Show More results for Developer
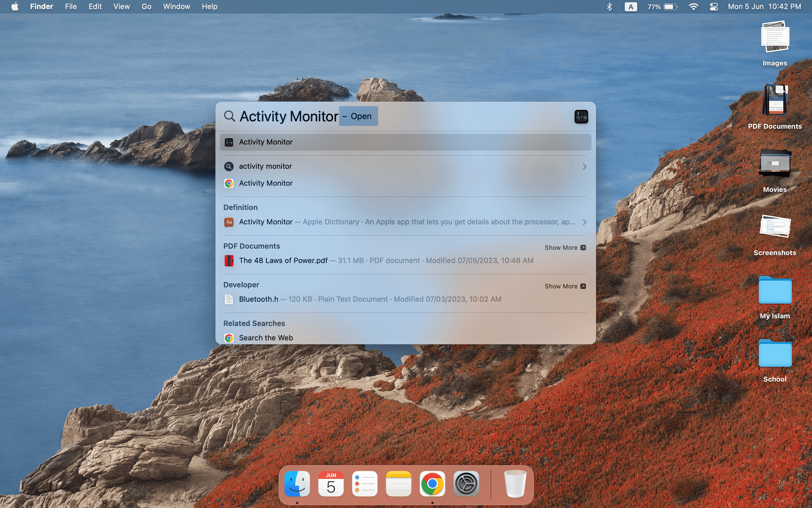 [565, 286]
